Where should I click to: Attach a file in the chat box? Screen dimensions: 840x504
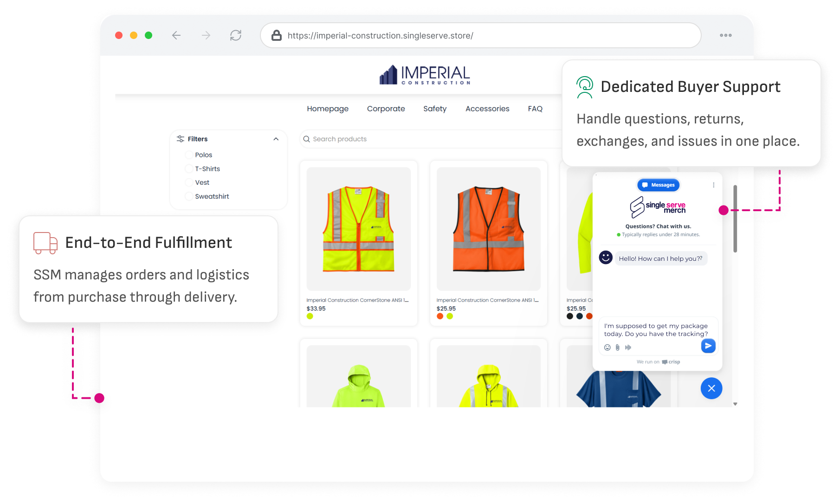tap(618, 347)
